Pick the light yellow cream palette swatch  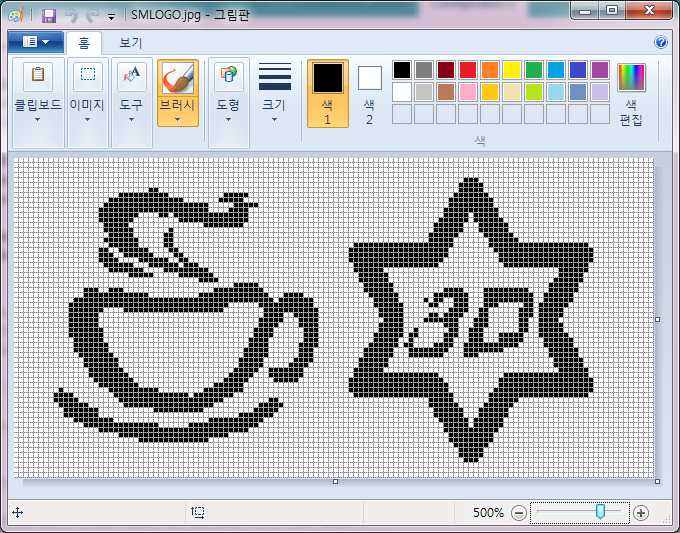point(512,92)
